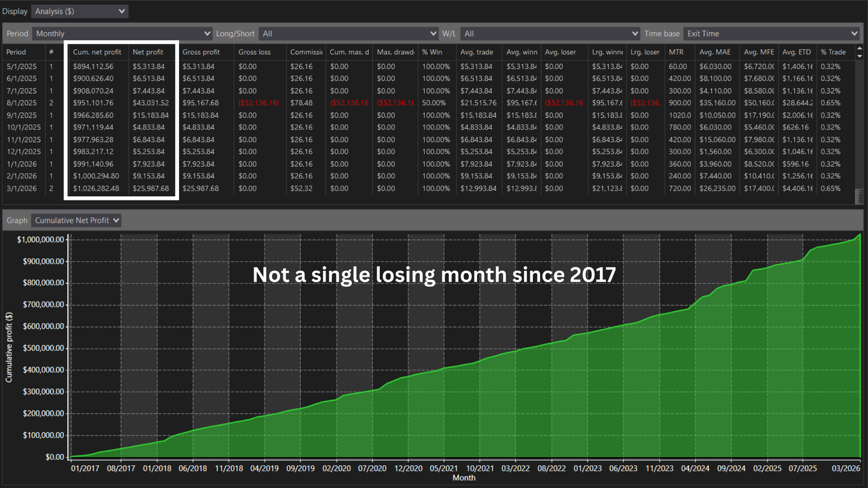Click cumulative profit cell $951,101.76

[93, 103]
